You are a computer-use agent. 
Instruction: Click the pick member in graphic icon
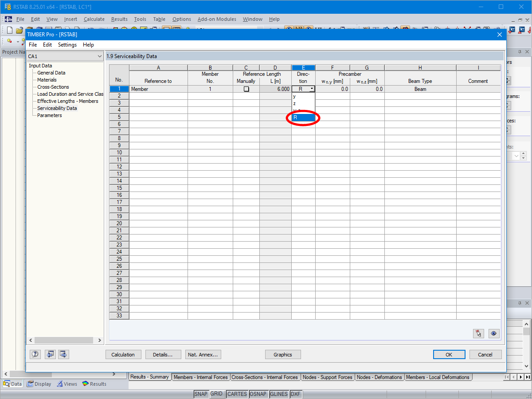point(478,333)
